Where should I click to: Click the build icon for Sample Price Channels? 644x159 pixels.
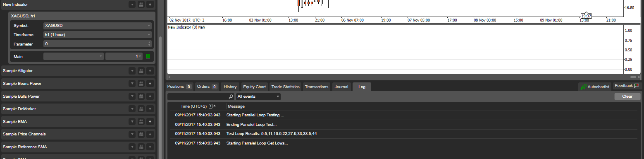[x=141, y=134]
